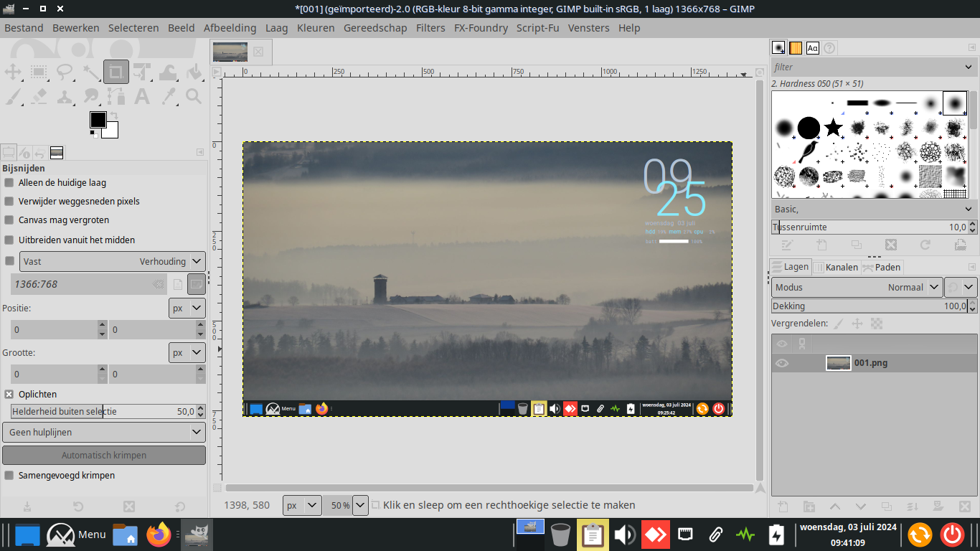Open Firefox from the taskbar
The width and height of the screenshot is (980, 551).
159,534
